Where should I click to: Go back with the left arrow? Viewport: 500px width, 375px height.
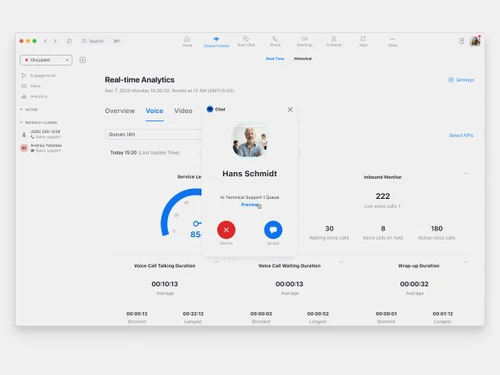(45, 41)
